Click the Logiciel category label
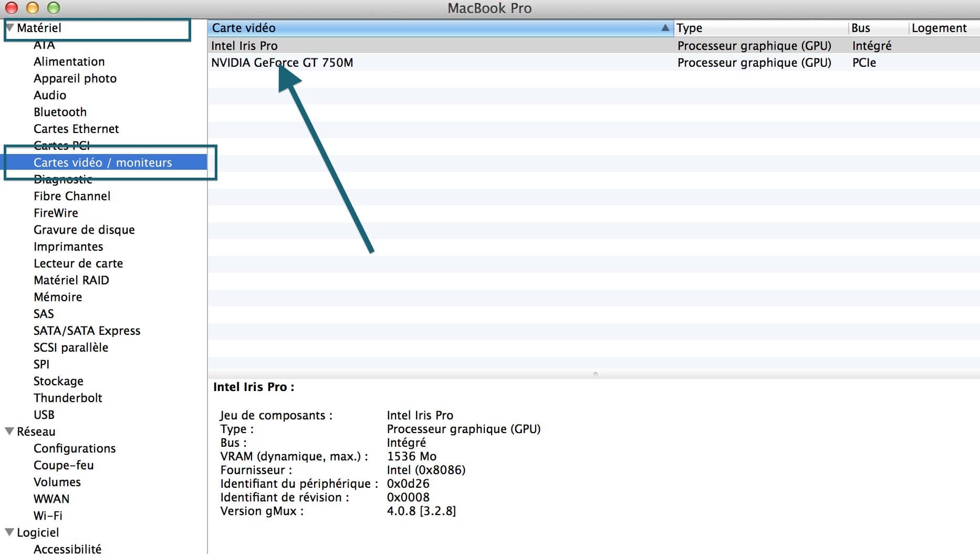 [x=38, y=532]
